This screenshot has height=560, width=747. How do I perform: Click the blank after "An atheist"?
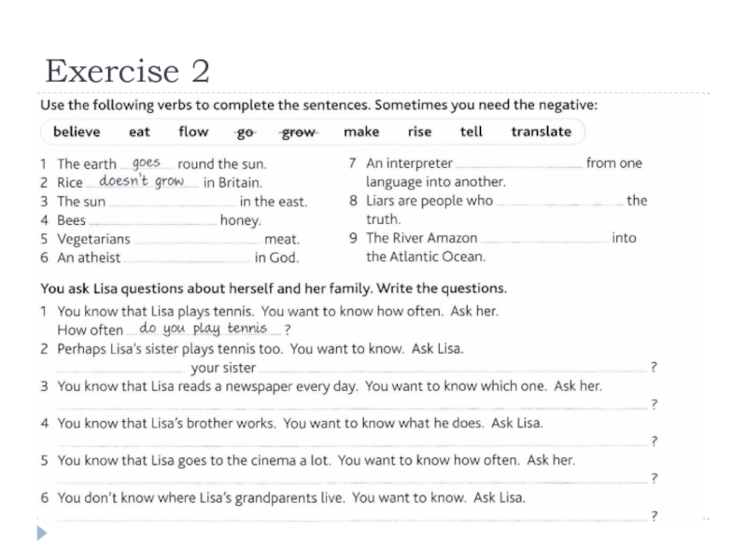click(188, 259)
